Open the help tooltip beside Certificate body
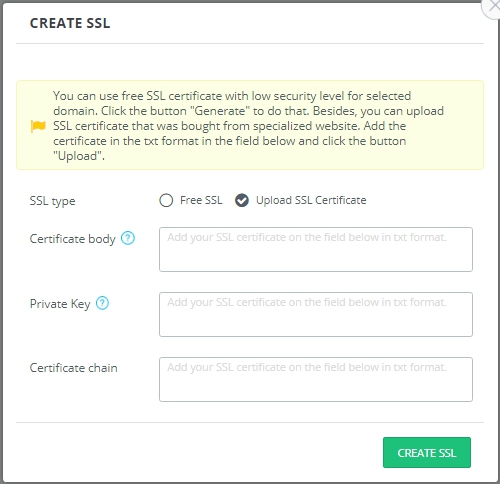The image size is (500, 484). pyautogui.click(x=128, y=238)
